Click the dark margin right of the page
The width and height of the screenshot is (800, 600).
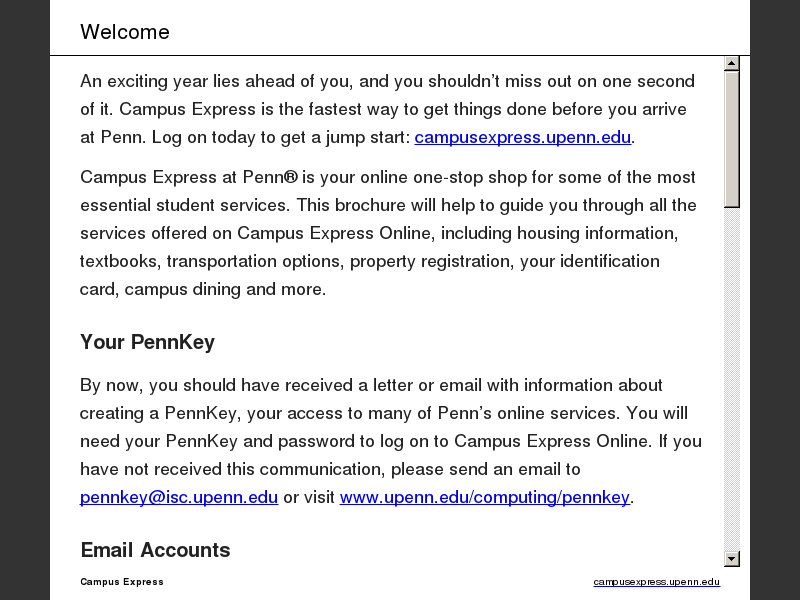775,300
